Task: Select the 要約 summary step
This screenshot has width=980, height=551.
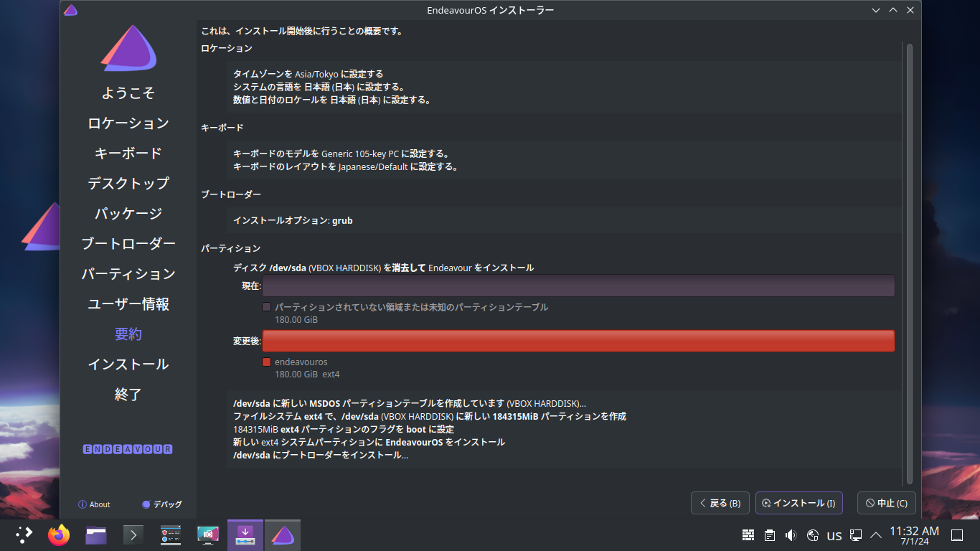Action: 128,334
